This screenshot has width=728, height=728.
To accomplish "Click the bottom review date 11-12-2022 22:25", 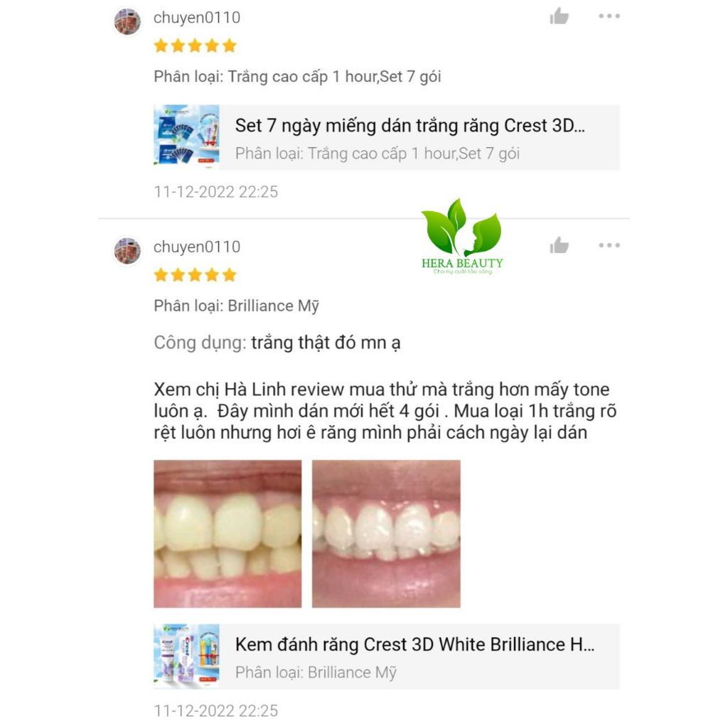I will point(216,711).
